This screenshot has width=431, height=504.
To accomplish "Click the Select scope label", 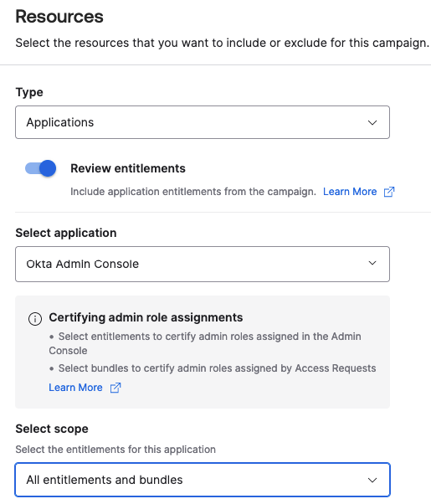I will [52, 429].
